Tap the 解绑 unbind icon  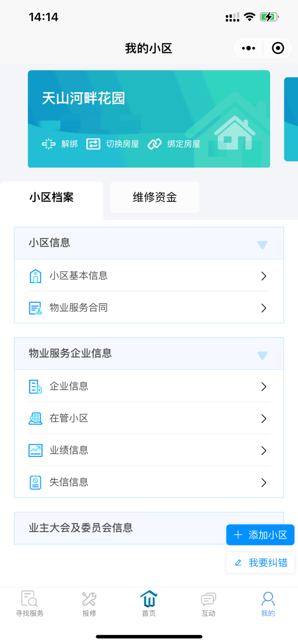click(49, 144)
